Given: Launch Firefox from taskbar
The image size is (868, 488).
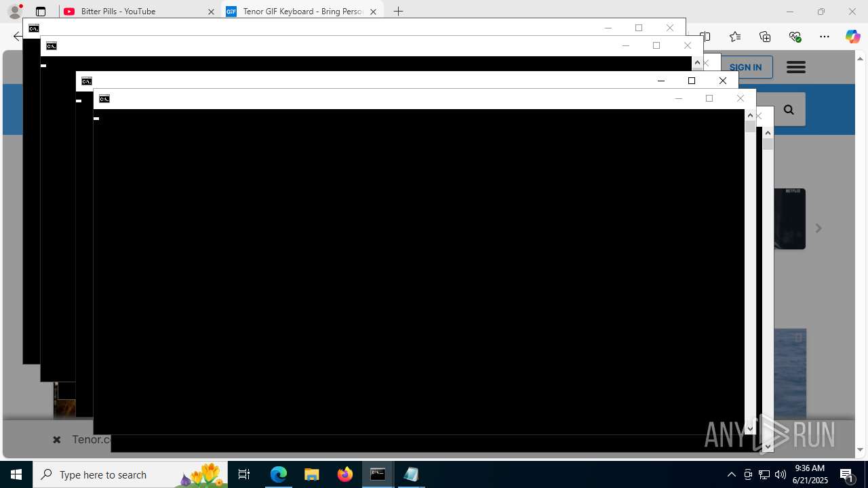Looking at the screenshot, I should pyautogui.click(x=345, y=474).
